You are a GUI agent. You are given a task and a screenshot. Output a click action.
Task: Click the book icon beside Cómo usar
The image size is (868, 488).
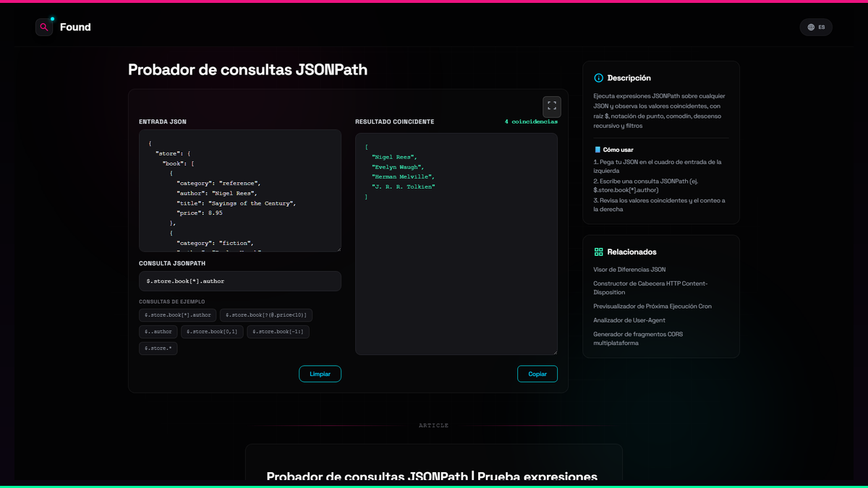597,150
